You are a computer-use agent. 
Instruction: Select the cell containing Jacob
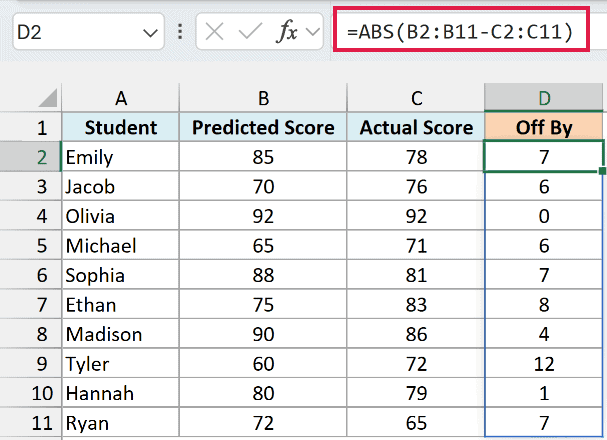(x=120, y=186)
